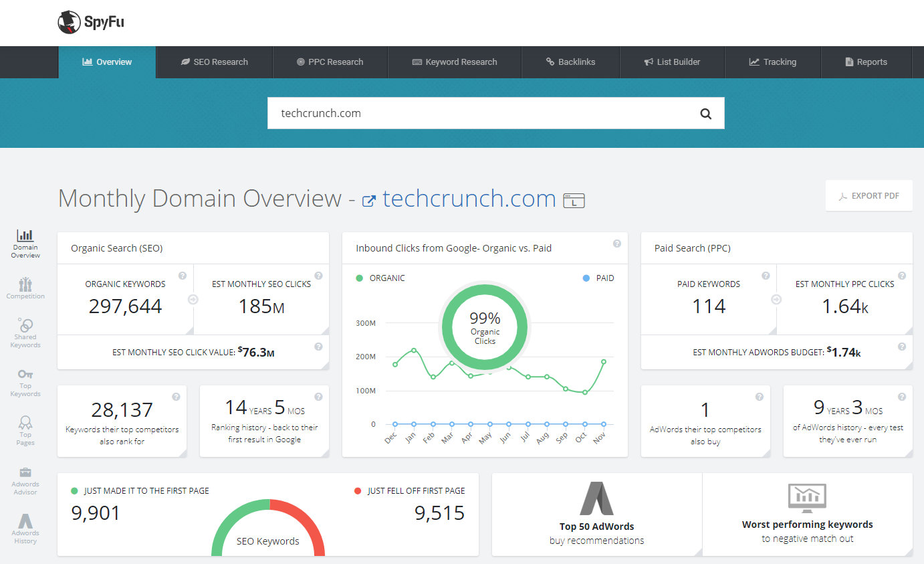Viewport: 924px width, 564px height.
Task: Click the Est Monthly AdWords Budget row
Action: (x=777, y=352)
